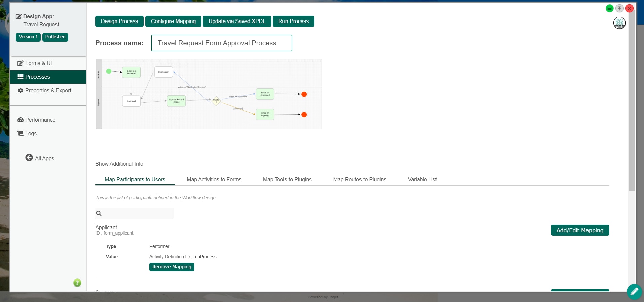Screen dimensions: 644x302
Task: Click the green help question mark icon
Action: (x=77, y=283)
